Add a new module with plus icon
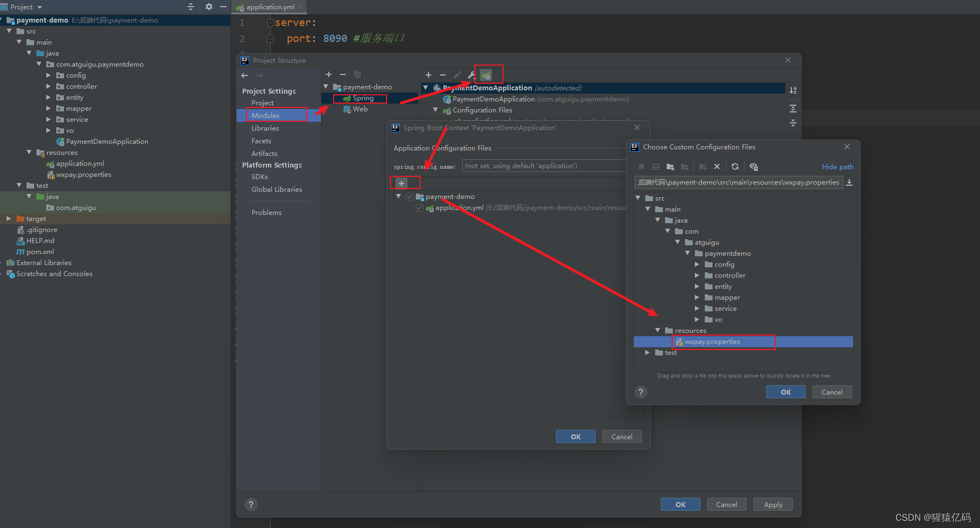 (x=329, y=74)
